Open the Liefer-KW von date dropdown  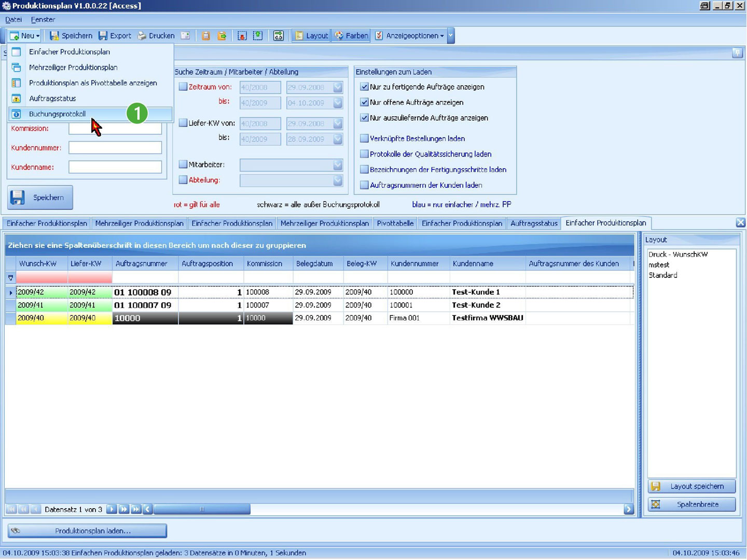pos(338,123)
